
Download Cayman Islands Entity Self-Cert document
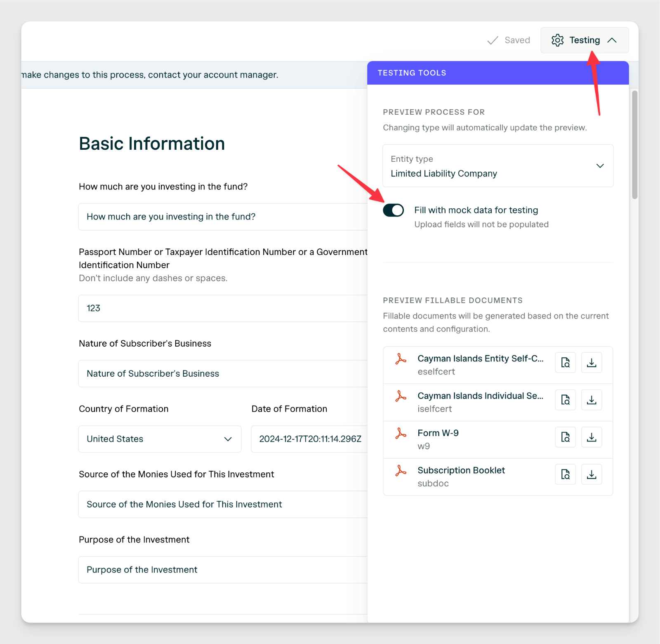point(592,363)
